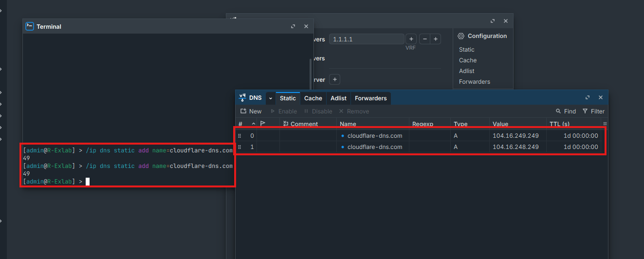Sort by the Name column
Screen dimensions: 644x259
pos(348,124)
